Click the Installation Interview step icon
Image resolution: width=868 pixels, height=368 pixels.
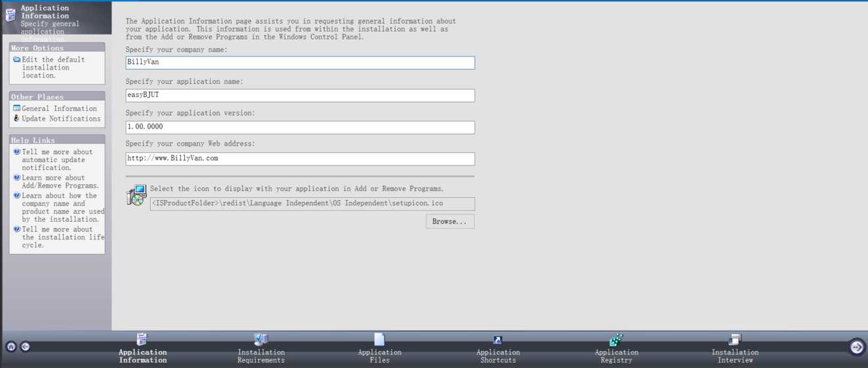735,339
